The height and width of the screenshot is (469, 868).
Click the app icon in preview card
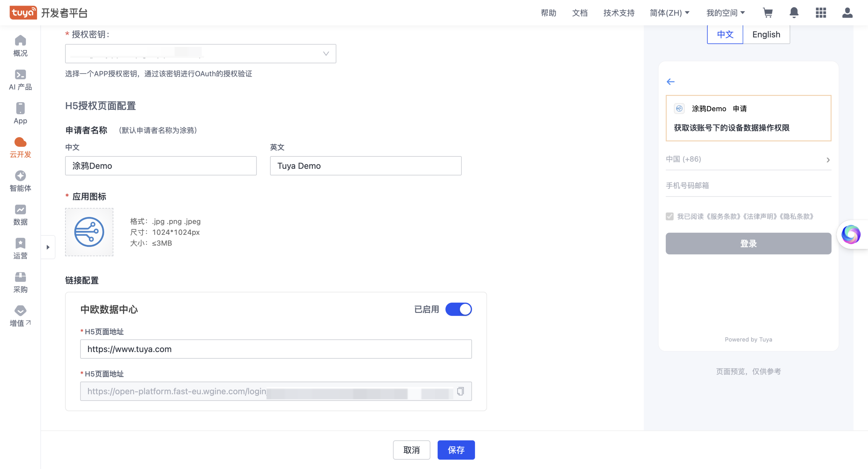coord(679,108)
